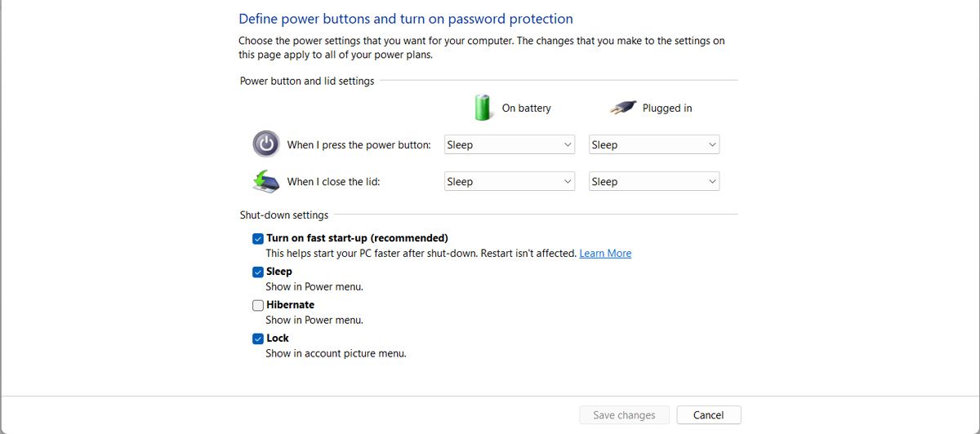Viewport: 980px width, 434px height.
Task: Disable the fast start-up checkbox
Action: 258,238
